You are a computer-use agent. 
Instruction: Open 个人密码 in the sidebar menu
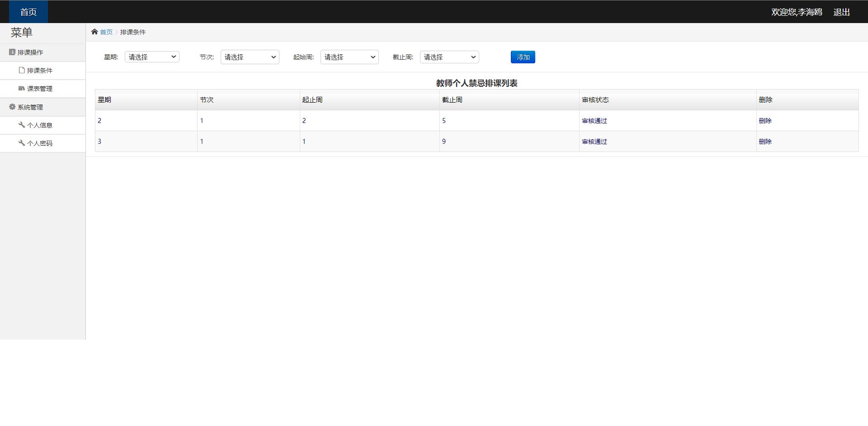point(43,143)
